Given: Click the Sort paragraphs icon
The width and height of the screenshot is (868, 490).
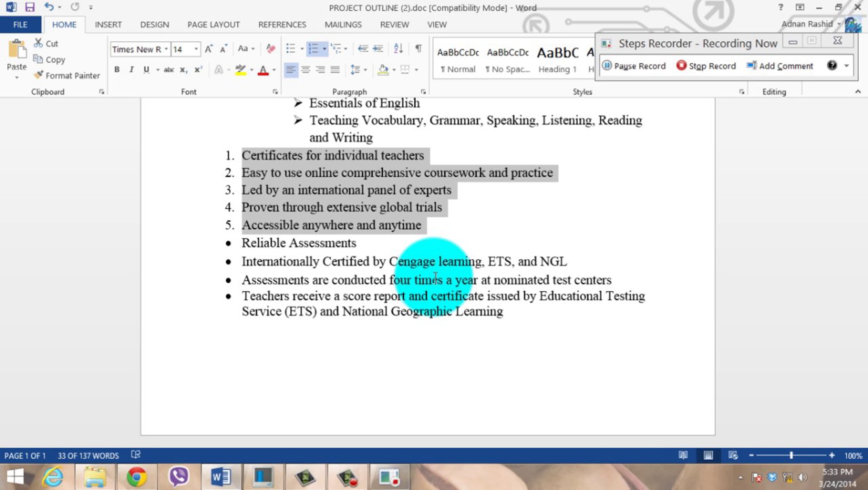Looking at the screenshot, I should (x=398, y=48).
